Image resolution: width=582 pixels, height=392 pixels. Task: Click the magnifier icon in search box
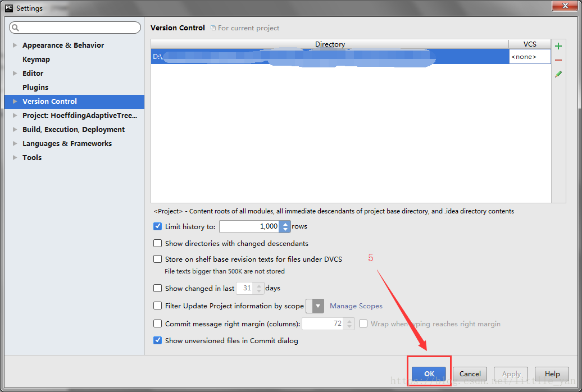(x=15, y=27)
